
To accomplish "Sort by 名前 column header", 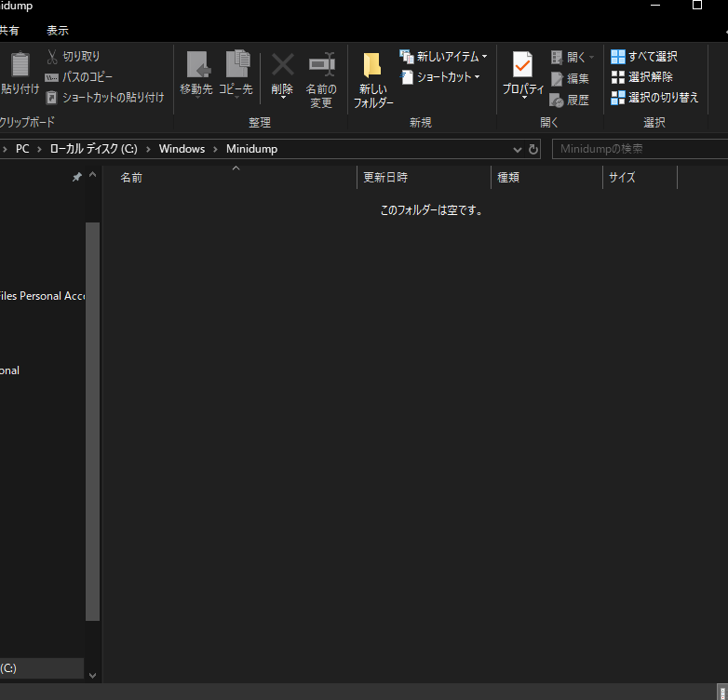I will pos(229,177).
